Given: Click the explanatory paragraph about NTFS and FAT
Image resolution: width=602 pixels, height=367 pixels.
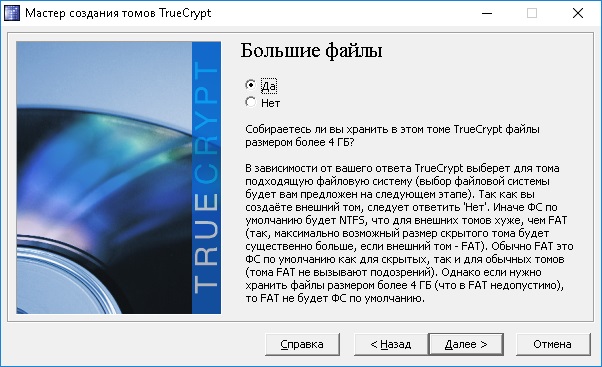Looking at the screenshot, I should coord(409,233).
